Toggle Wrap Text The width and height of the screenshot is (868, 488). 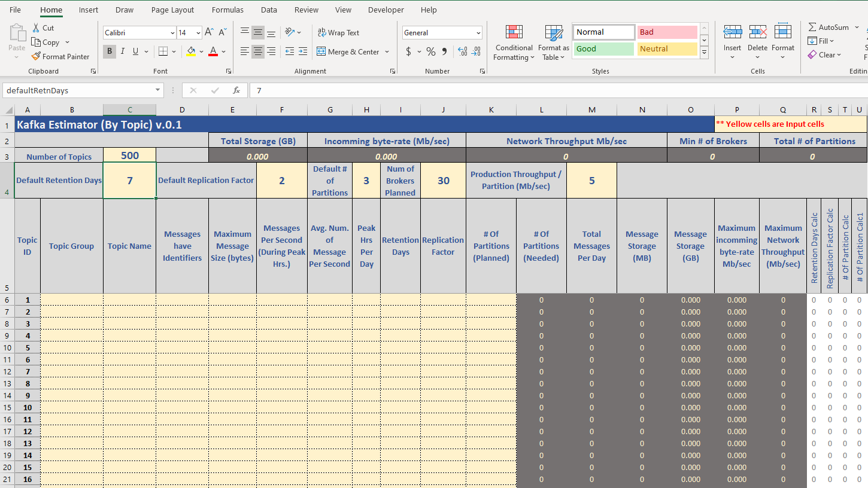(338, 33)
